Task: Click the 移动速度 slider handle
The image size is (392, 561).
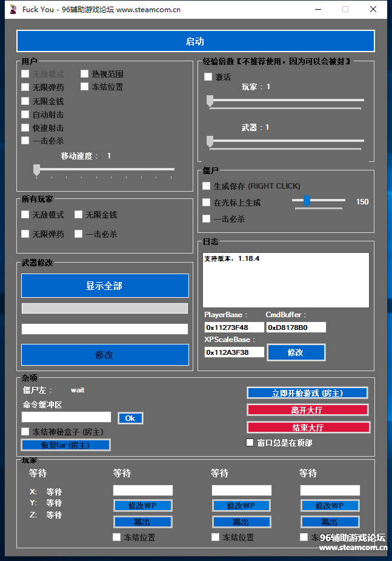Action: (x=36, y=169)
